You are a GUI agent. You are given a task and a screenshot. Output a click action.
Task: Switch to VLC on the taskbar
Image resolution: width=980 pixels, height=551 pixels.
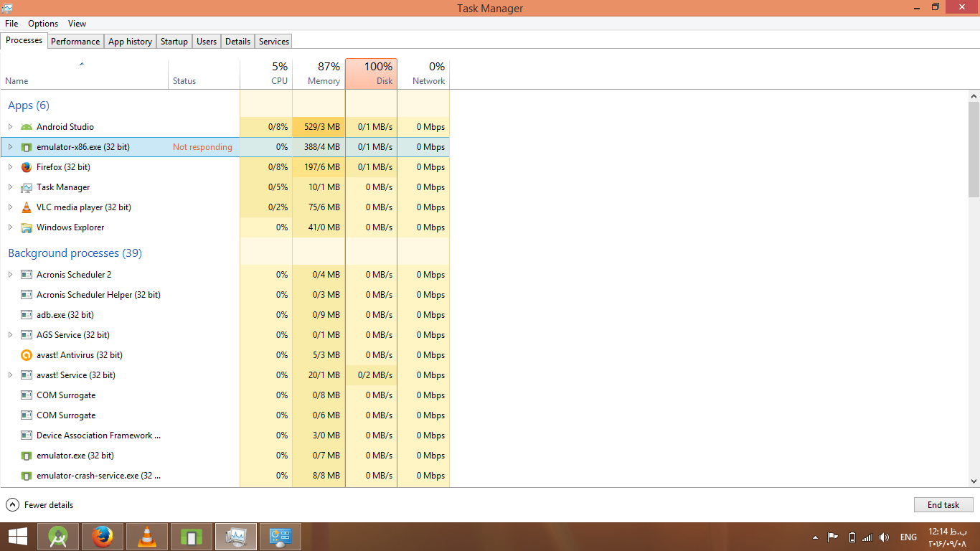point(147,537)
